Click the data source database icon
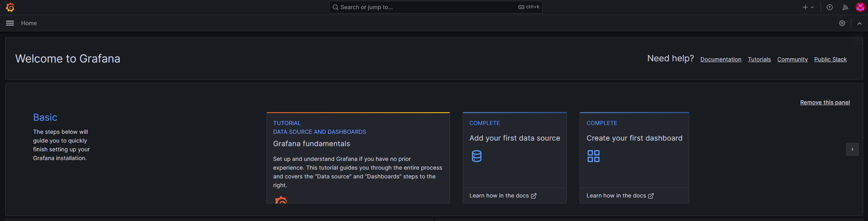This screenshot has width=868, height=221. pos(477,156)
